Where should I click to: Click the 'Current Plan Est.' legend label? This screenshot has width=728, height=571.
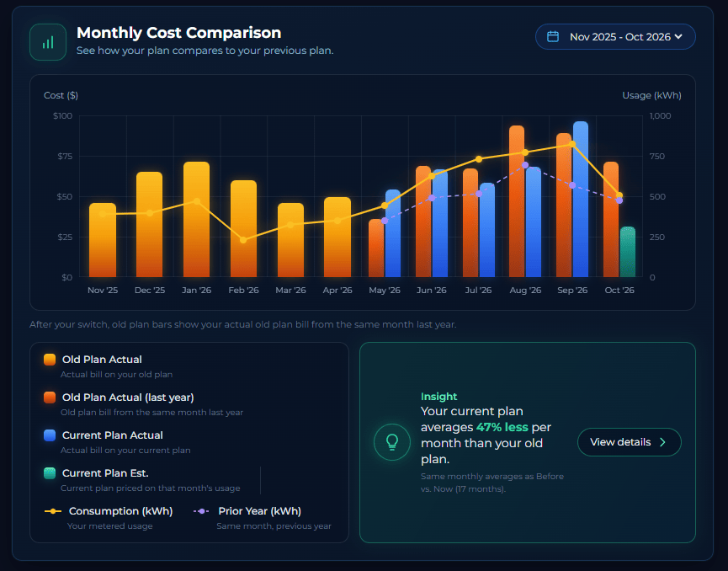point(105,473)
